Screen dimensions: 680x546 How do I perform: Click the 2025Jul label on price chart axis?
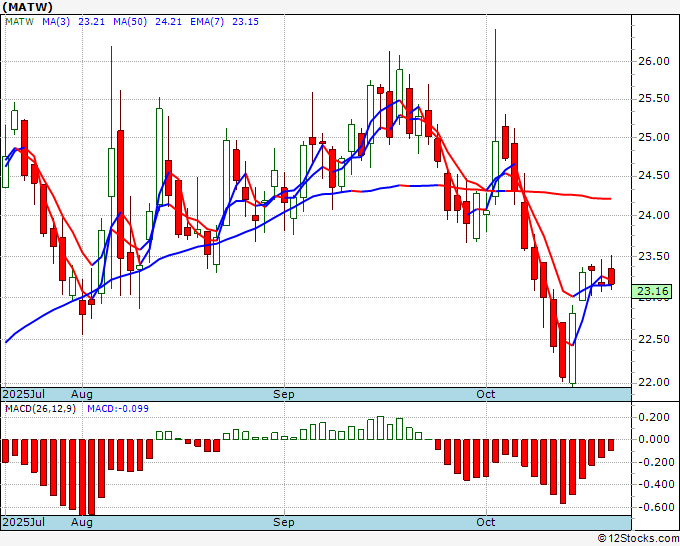tap(24, 394)
